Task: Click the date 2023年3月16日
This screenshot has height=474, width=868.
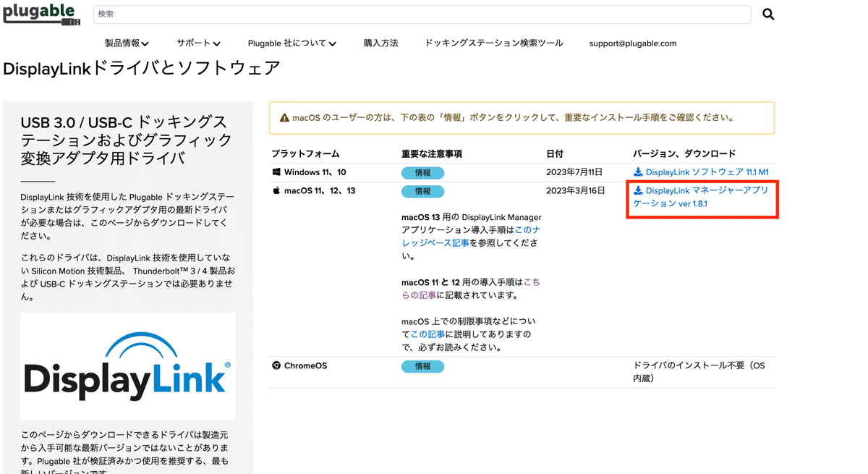Action: click(575, 191)
